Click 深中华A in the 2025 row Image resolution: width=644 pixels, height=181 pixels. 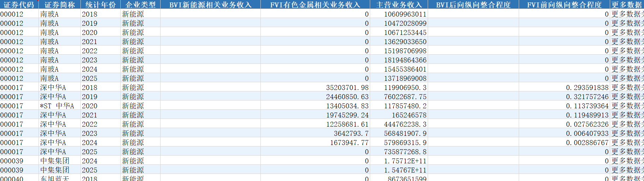click(60, 152)
